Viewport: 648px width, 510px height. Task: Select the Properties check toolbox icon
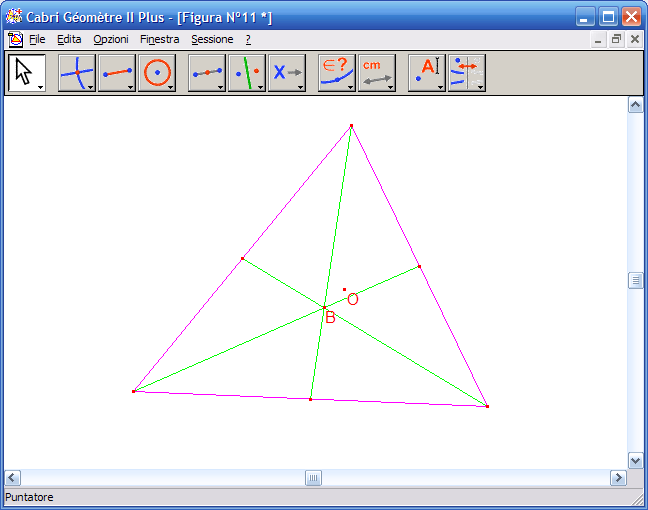[x=337, y=73]
